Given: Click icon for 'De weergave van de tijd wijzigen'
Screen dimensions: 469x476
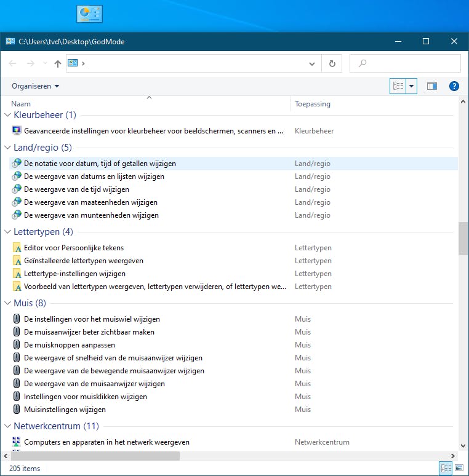Looking at the screenshot, I should pyautogui.click(x=17, y=189).
